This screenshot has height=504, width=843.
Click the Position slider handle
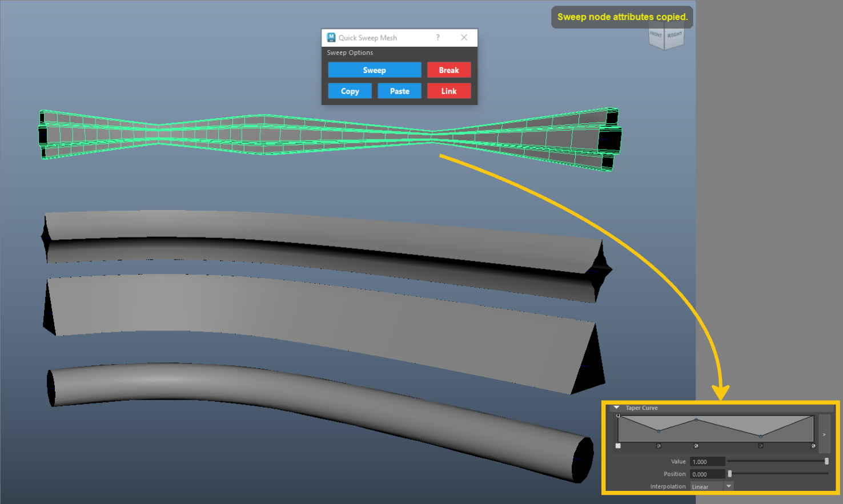pos(730,474)
